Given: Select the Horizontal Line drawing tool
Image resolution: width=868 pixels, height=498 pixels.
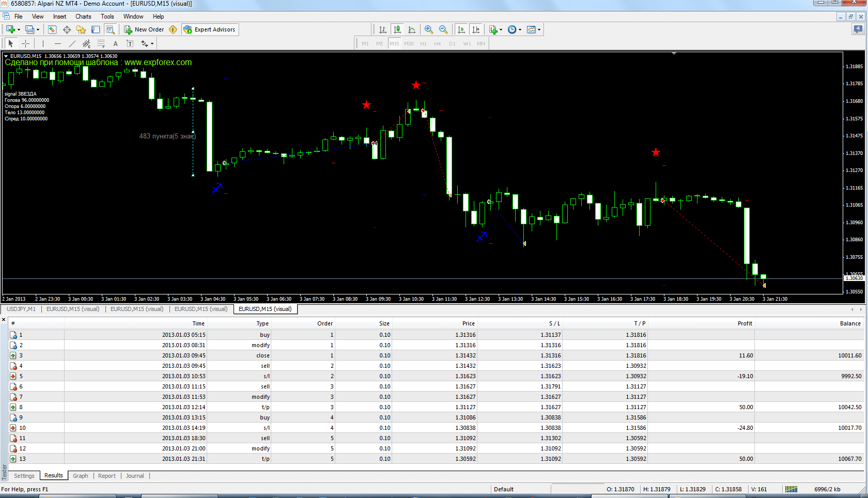Looking at the screenshot, I should pos(57,43).
